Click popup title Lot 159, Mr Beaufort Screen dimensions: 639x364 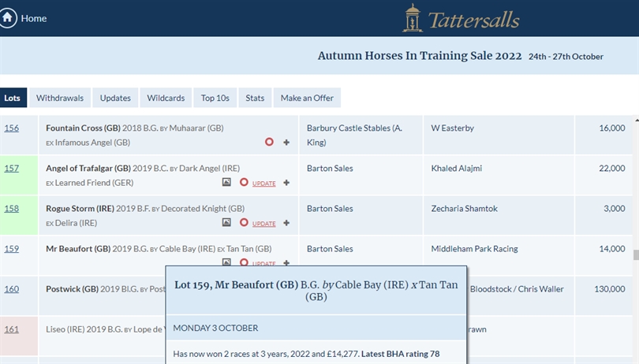coord(316,290)
